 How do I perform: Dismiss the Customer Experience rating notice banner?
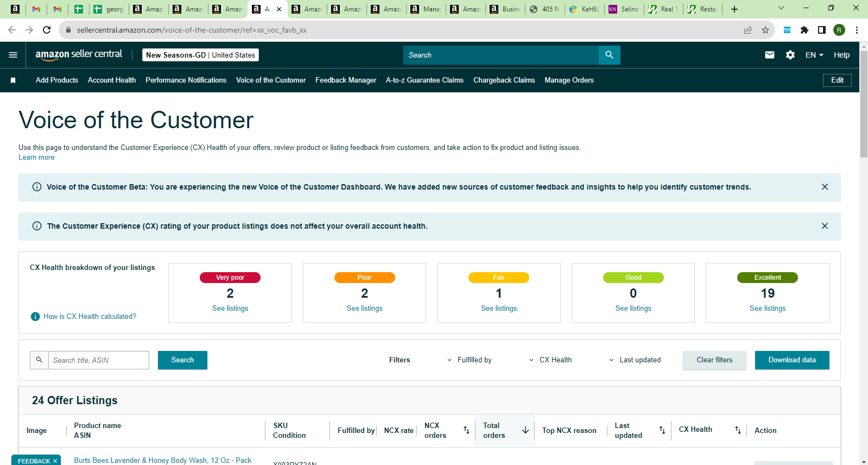[825, 226]
